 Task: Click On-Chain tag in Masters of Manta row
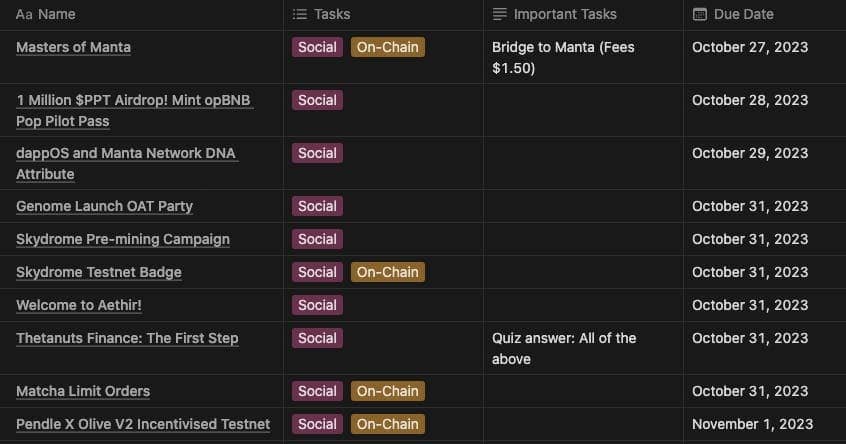tap(387, 47)
